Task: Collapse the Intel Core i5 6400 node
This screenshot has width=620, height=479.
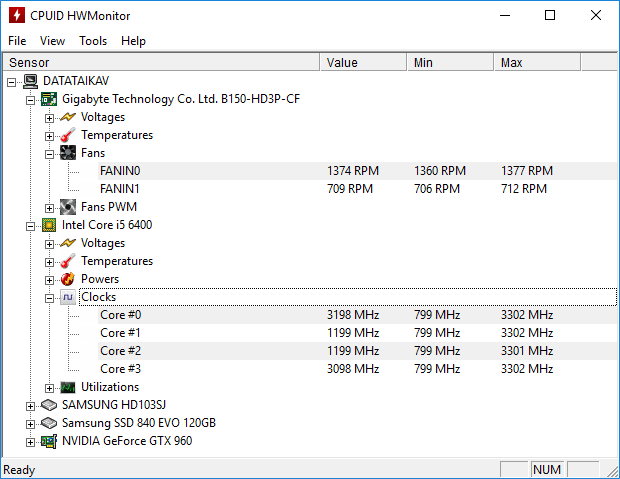Action: 30,226
